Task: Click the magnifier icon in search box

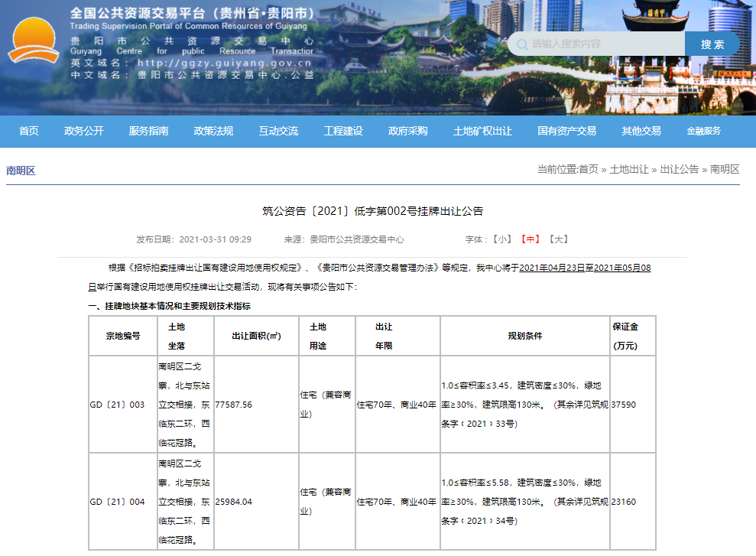Action: [521, 44]
